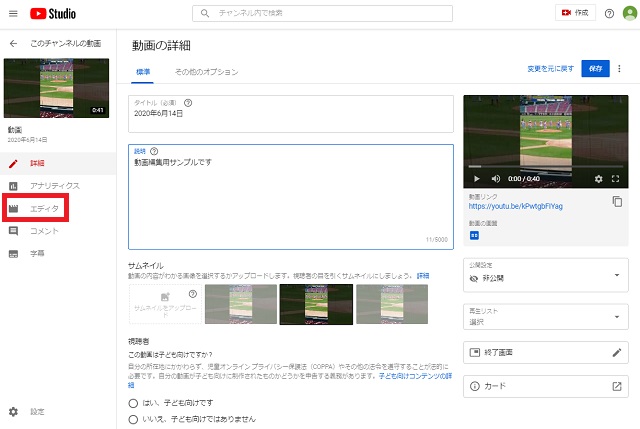
Task: Open player settings gear icon
Action: 598,179
